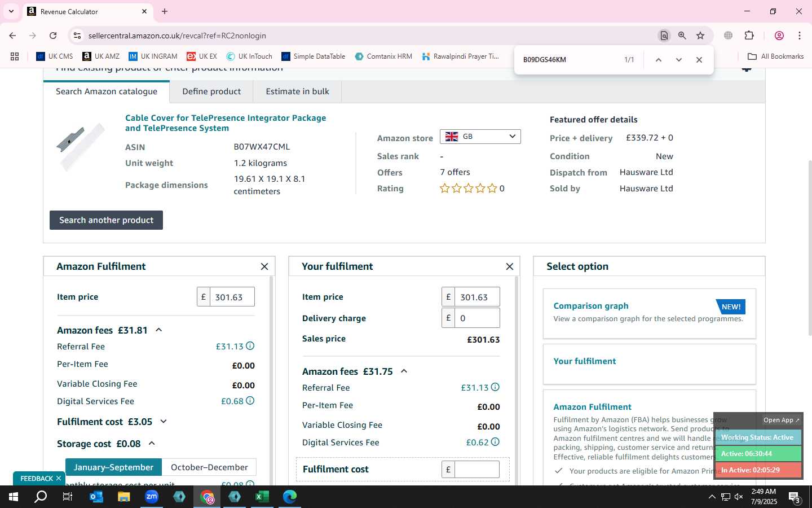Collapse Storage cost £0.08 section
The width and height of the screenshot is (812, 508).
[x=152, y=444]
